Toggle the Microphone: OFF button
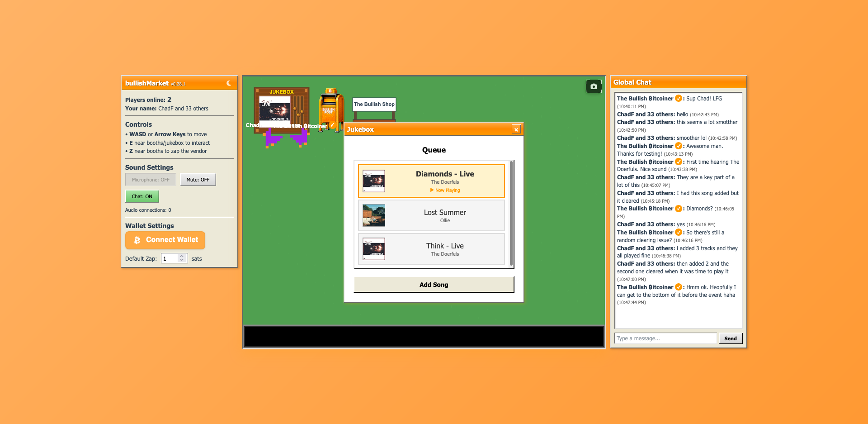 [x=151, y=180]
